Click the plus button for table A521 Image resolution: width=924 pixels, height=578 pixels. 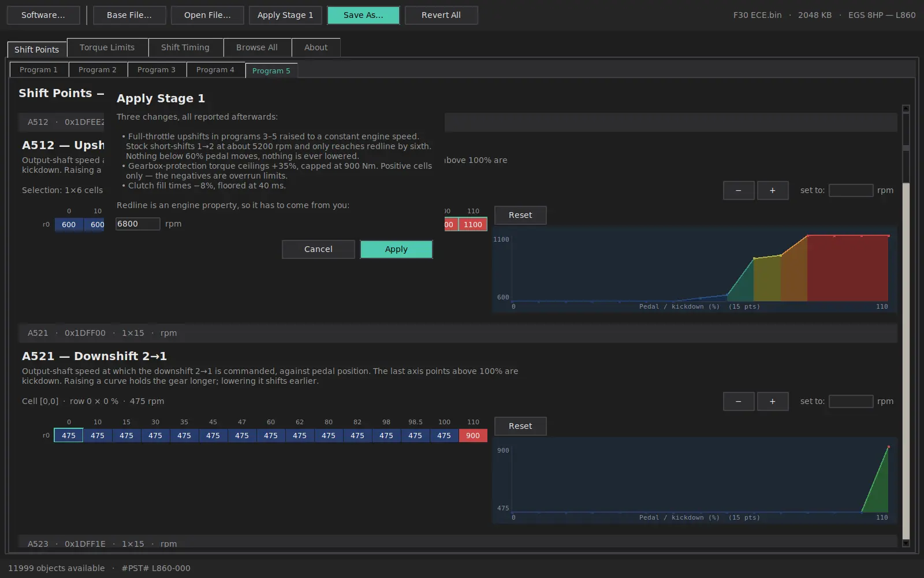773,401
